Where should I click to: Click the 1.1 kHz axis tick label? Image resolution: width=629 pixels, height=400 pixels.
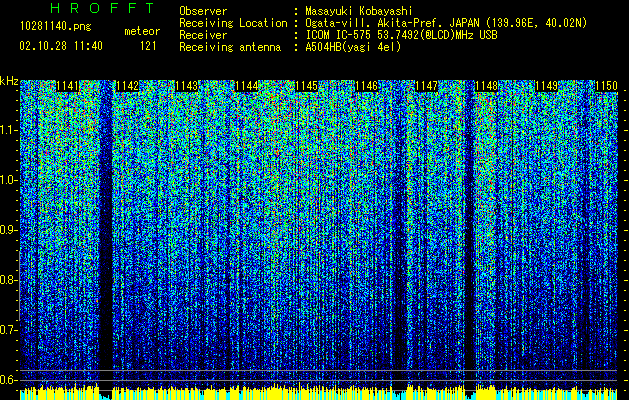pos(8,130)
